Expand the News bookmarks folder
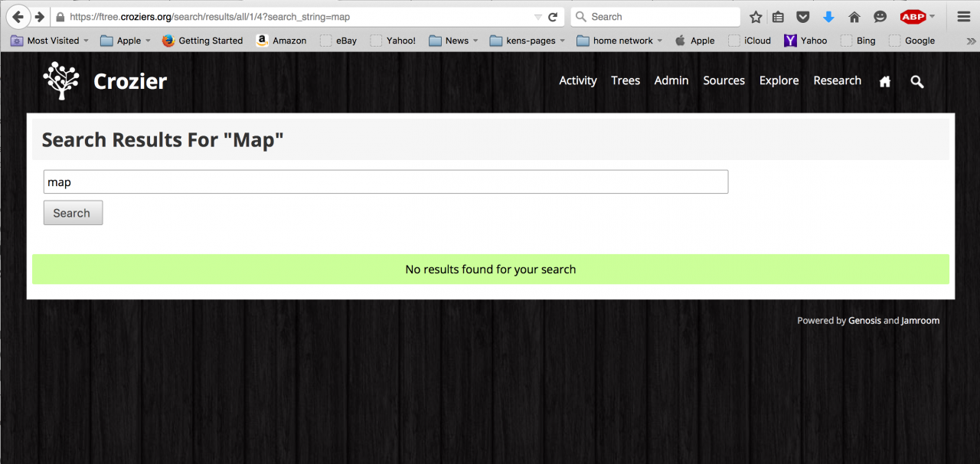This screenshot has width=980, height=464. pyautogui.click(x=453, y=41)
